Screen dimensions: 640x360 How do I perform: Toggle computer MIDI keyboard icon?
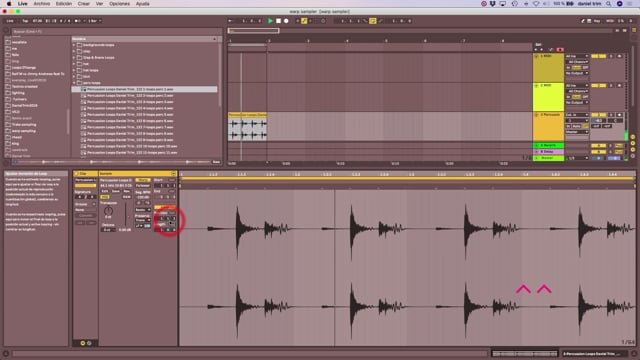coord(589,21)
